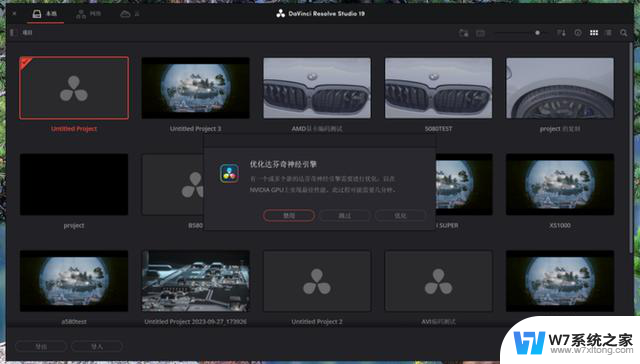
Task: Click the 'XS1000' label
Action: click(x=560, y=225)
